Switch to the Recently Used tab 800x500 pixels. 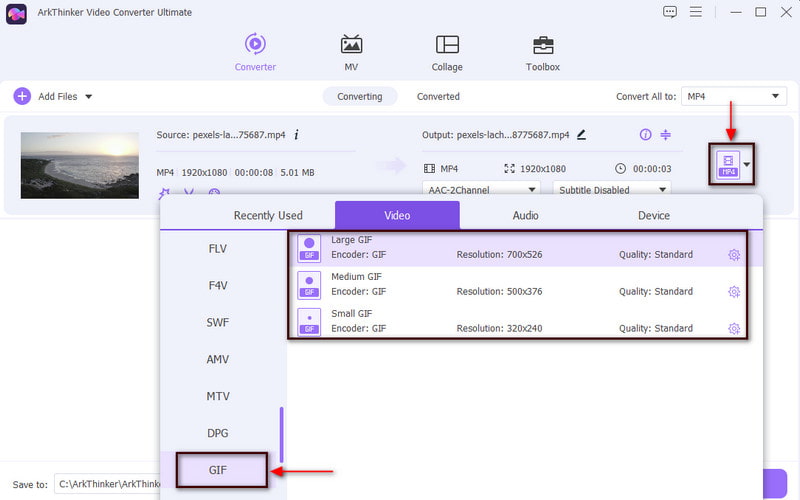(268, 215)
